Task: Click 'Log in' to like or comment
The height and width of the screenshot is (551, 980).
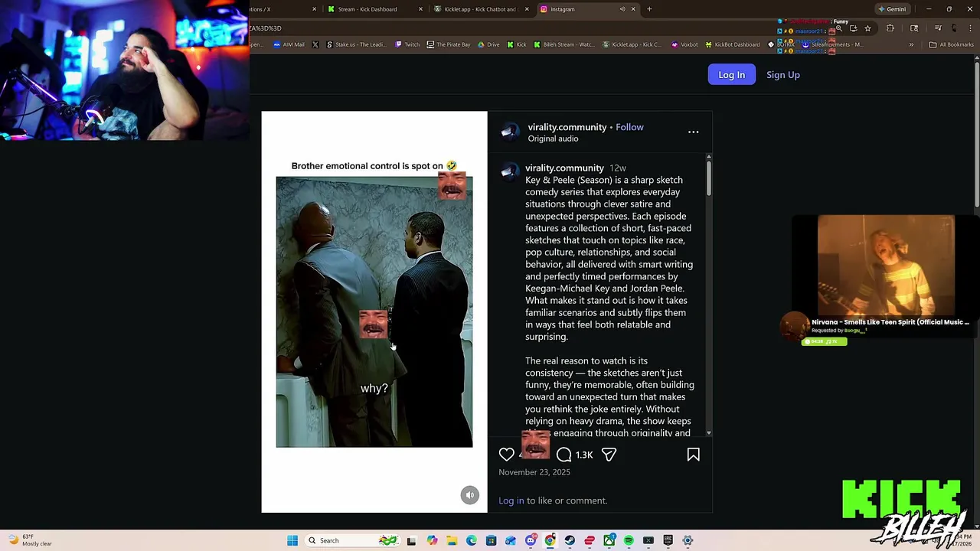Action: click(511, 500)
